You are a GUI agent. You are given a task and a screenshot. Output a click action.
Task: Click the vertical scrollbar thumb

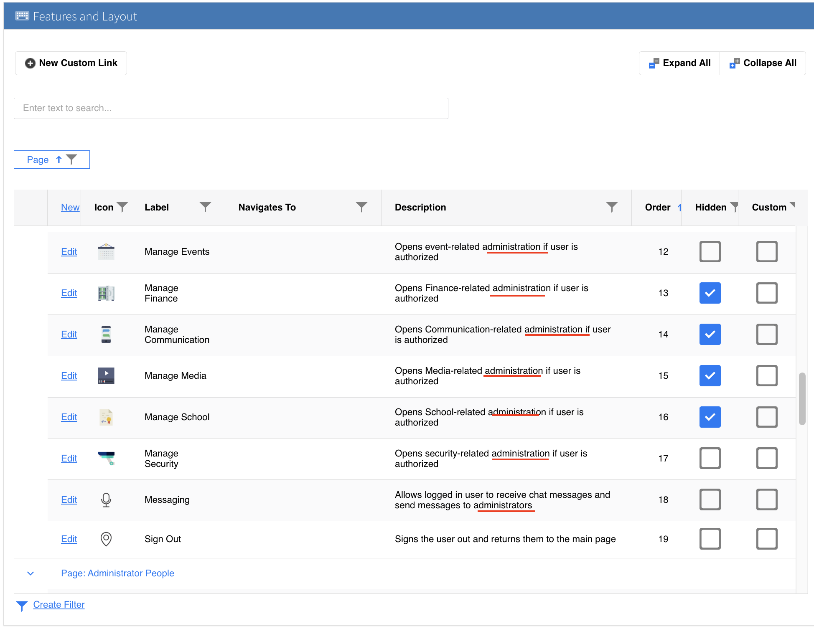802,399
